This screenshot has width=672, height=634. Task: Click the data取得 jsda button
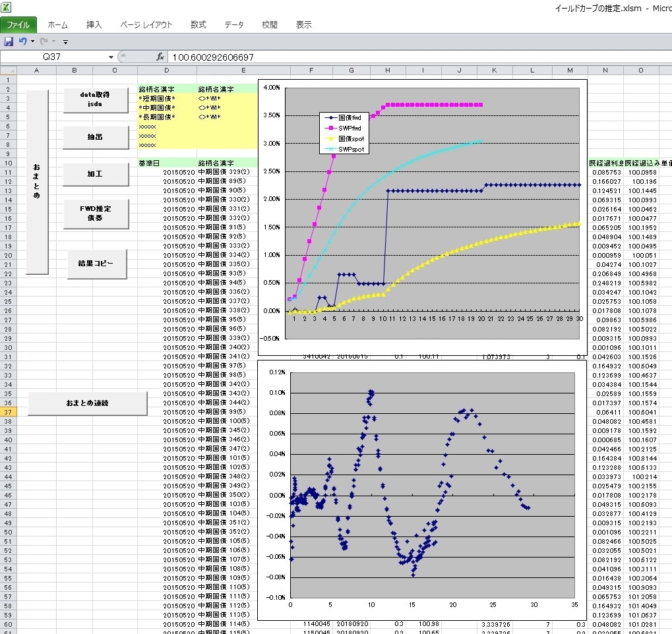click(x=96, y=100)
